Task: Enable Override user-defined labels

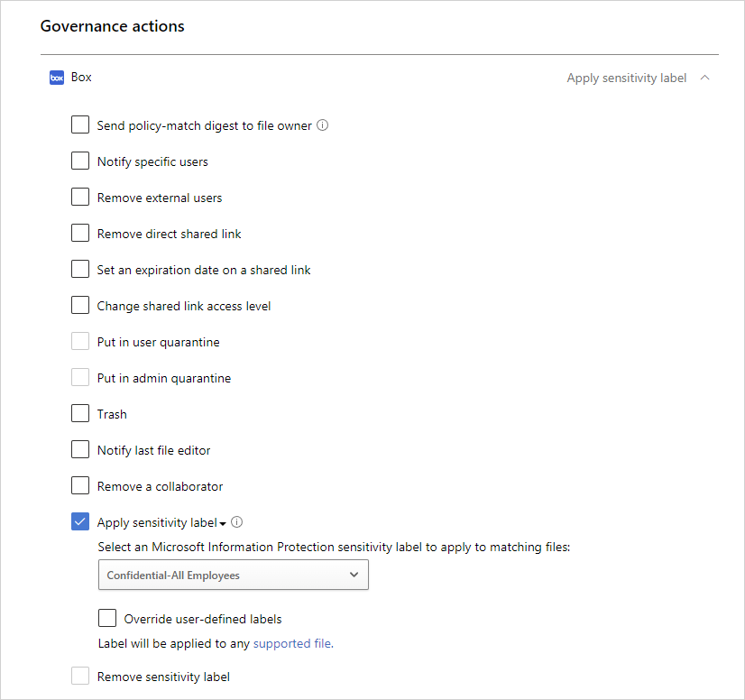Action: pyautogui.click(x=107, y=619)
